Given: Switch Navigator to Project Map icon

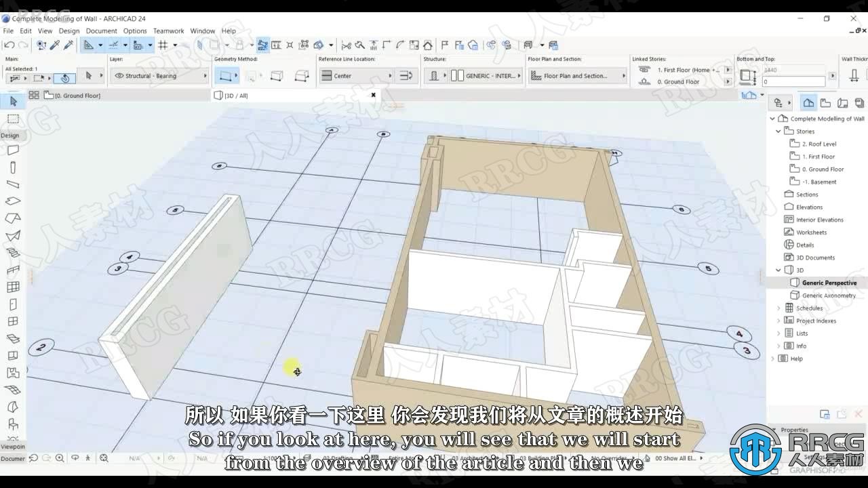Looking at the screenshot, I should [x=808, y=103].
